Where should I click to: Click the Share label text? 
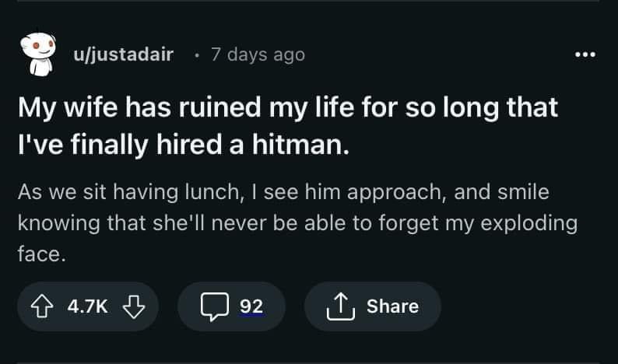click(392, 306)
